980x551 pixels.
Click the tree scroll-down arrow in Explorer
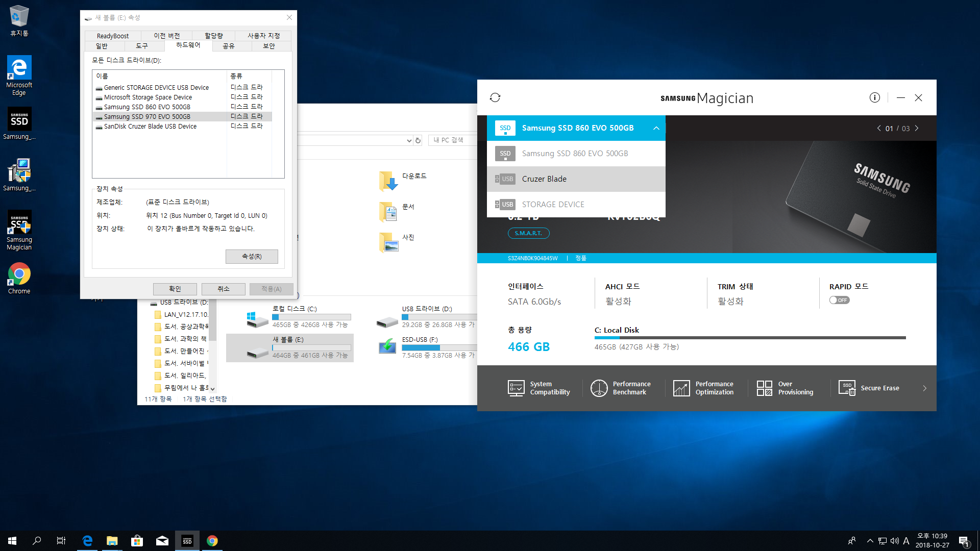pos(213,389)
